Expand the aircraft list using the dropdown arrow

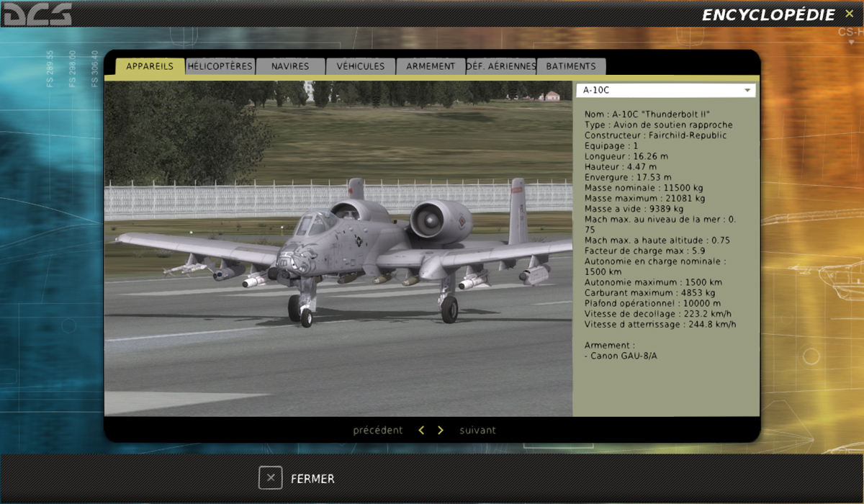(747, 91)
